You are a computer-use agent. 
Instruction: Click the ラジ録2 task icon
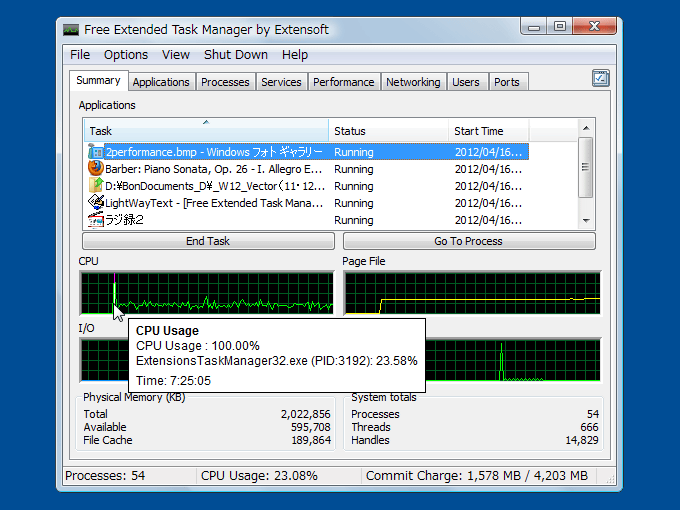(95, 219)
